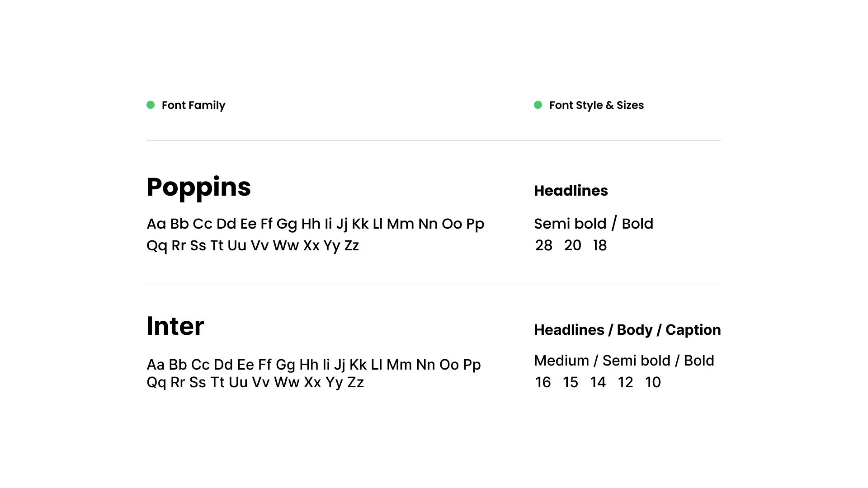Screen dimensions: 868x488
Task: Click the size 16 value
Action: point(543,382)
